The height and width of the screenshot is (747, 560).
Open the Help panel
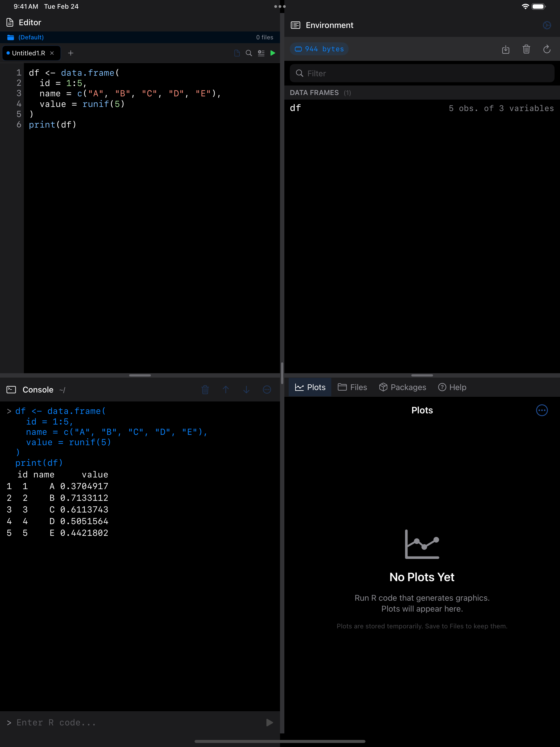tap(452, 387)
